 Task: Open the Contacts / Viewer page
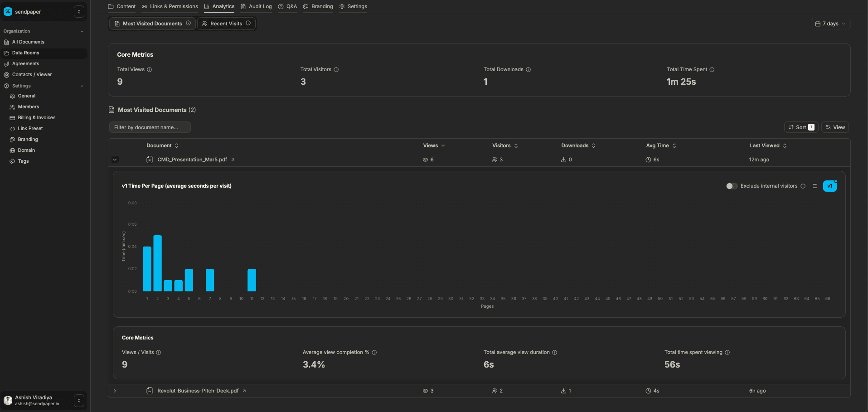(32, 74)
